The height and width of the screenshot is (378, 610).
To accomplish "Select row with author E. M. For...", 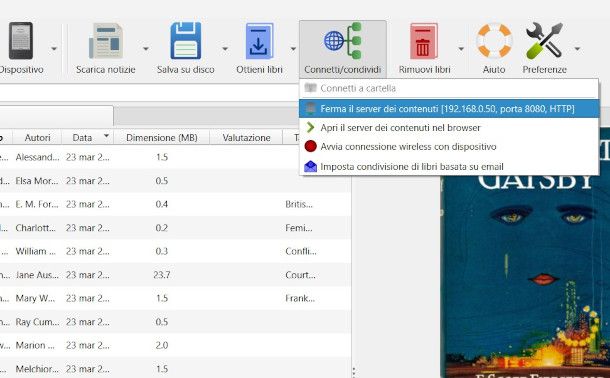I will pos(175,204).
